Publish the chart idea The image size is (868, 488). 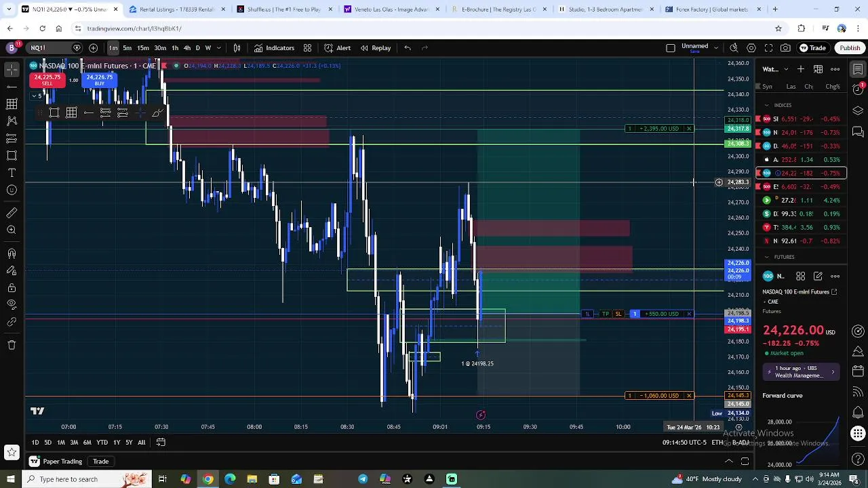(x=850, y=48)
